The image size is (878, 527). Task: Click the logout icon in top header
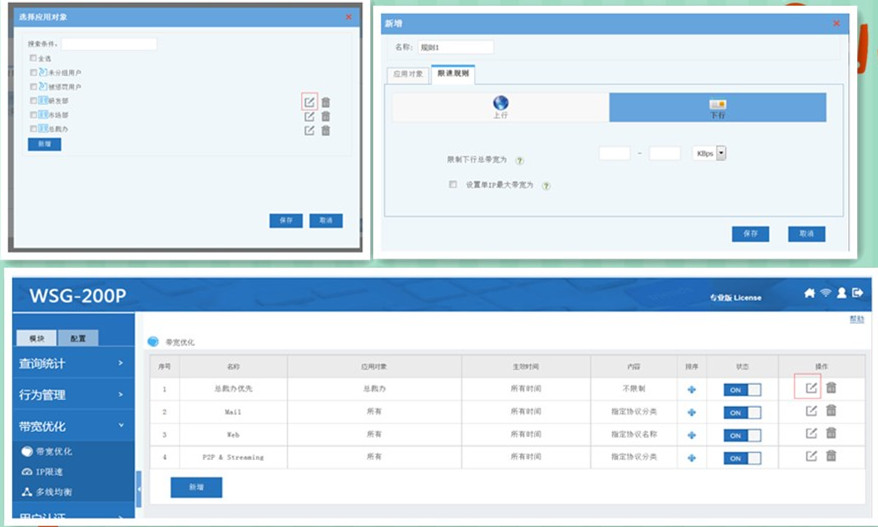857,293
